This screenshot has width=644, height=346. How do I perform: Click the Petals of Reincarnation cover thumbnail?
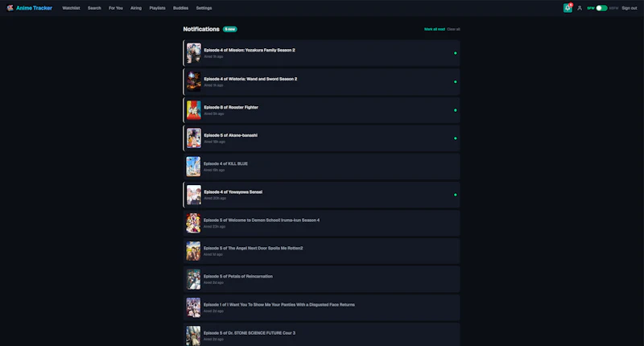[x=193, y=279]
